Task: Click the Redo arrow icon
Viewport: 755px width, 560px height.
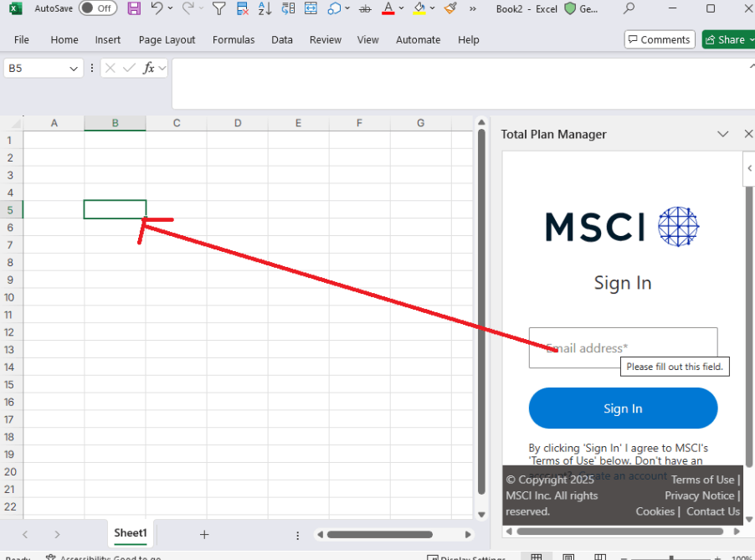Action: [187, 8]
